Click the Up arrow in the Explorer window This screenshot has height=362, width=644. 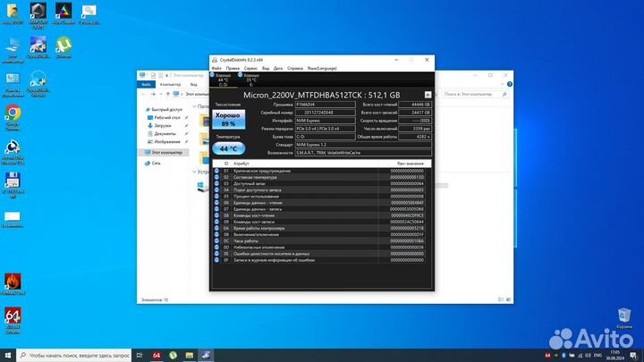point(167,94)
